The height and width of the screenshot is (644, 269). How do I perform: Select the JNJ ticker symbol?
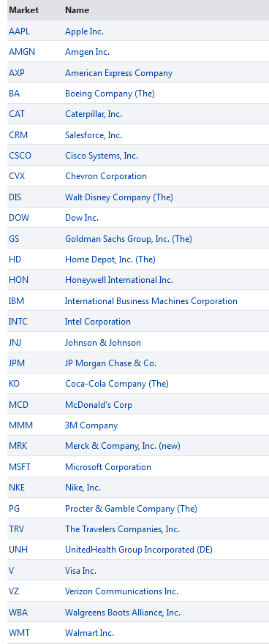tap(16, 343)
